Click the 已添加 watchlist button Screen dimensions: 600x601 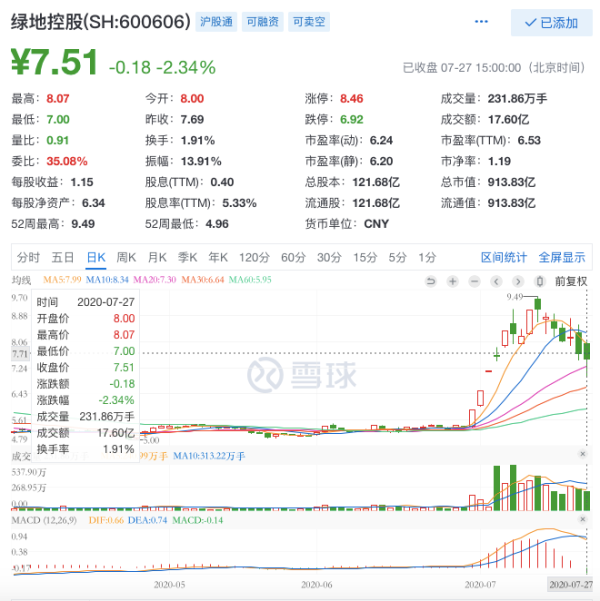[x=552, y=23]
